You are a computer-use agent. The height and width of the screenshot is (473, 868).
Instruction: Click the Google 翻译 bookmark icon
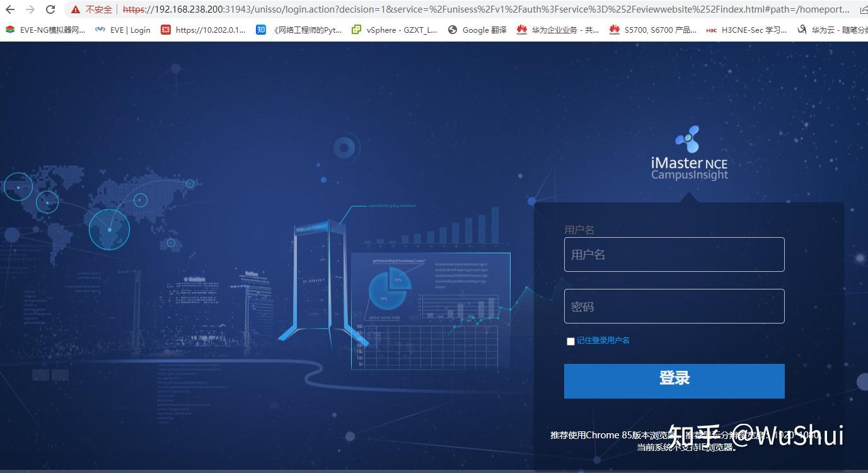pos(453,29)
